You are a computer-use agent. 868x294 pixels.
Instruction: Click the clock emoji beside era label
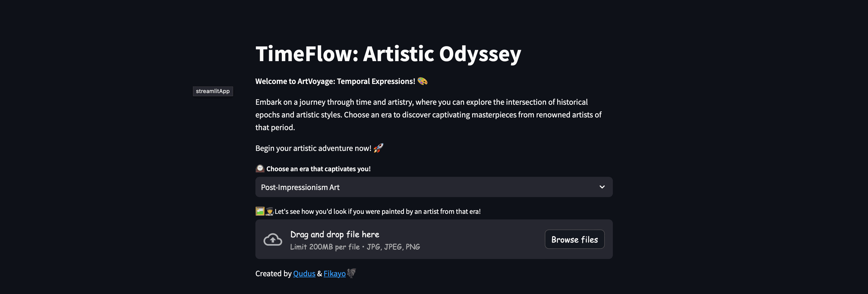pos(260,168)
